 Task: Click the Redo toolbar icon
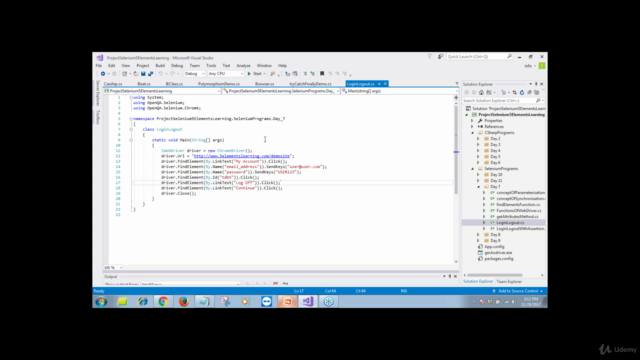click(172, 74)
